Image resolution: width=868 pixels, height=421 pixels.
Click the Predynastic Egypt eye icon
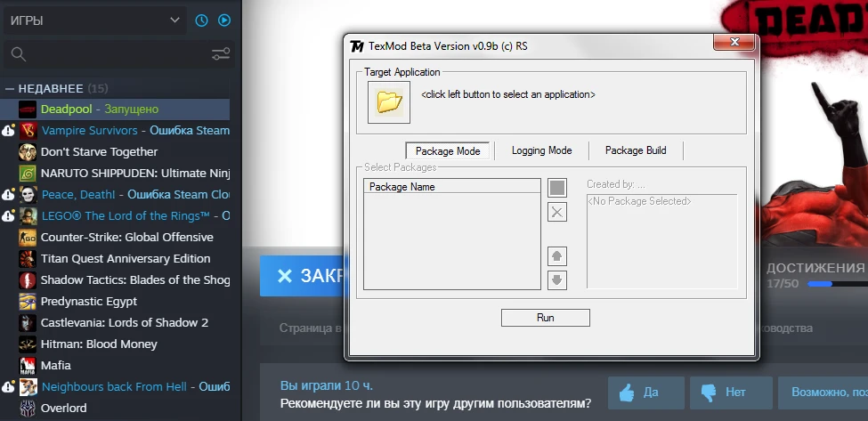[28, 302]
